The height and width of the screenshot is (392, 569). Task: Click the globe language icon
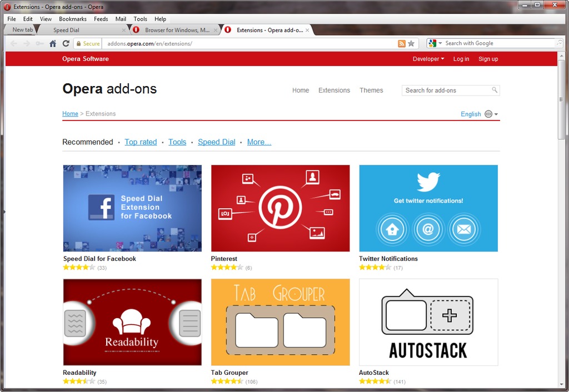[488, 114]
